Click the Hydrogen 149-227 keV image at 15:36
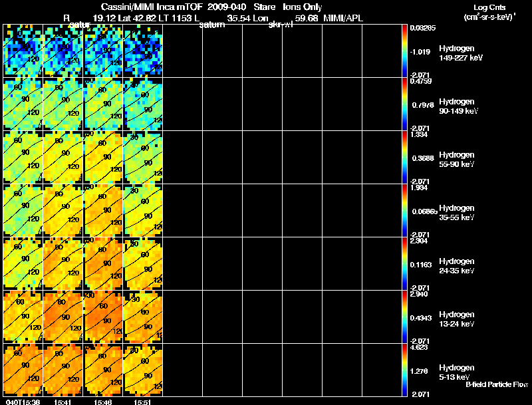The height and width of the screenshot is (405, 532). 23,51
